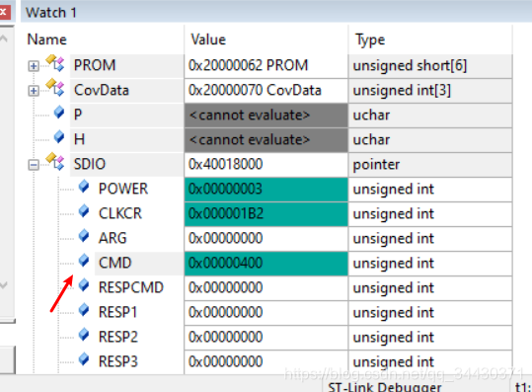Click the pointer type of SDIO
Viewport: 532px width, 392px height.
click(x=430, y=165)
